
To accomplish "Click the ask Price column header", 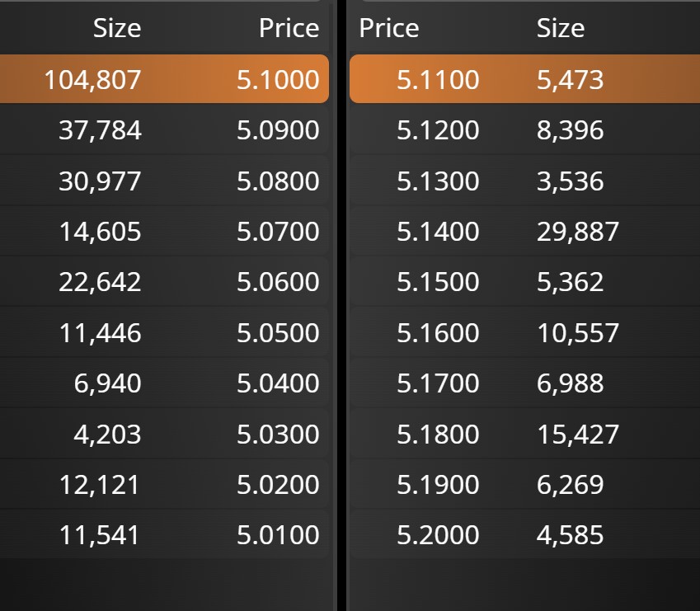I will (x=389, y=29).
